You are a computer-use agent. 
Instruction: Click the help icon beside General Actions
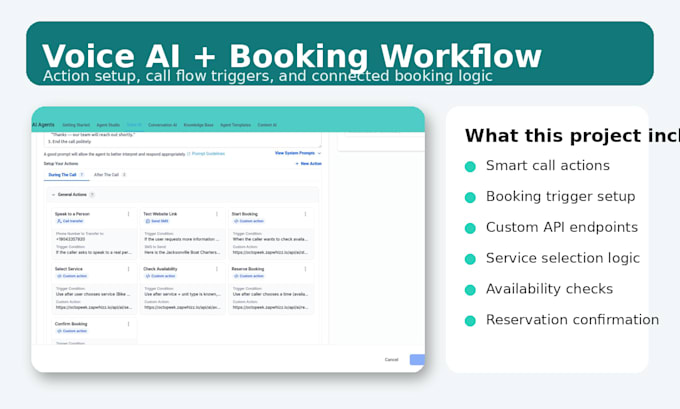point(92,195)
